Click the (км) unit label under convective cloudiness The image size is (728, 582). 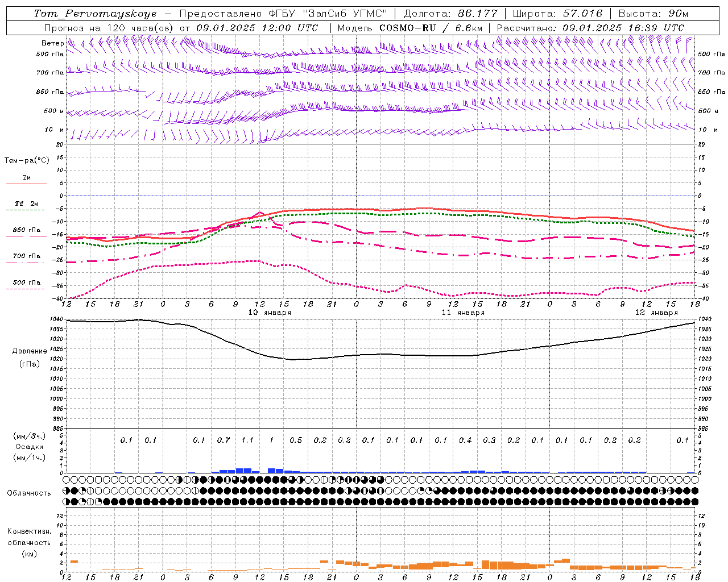tap(29, 554)
